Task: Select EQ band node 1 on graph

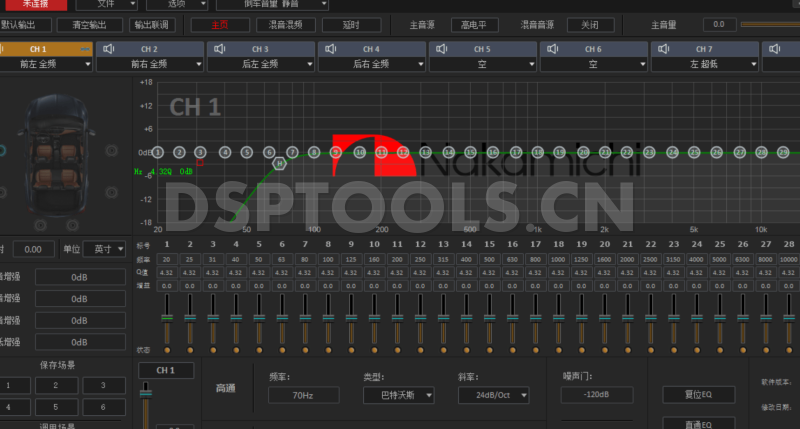Action: point(158,152)
